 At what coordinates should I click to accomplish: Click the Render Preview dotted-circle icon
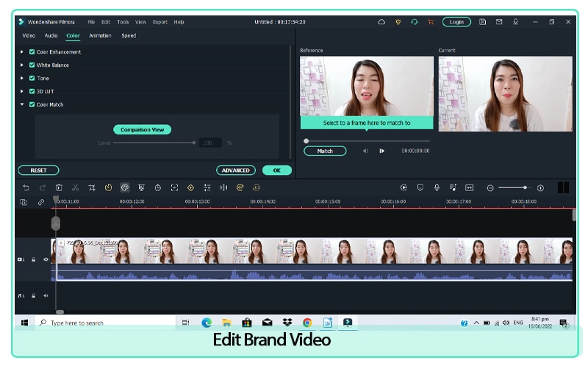pos(404,188)
